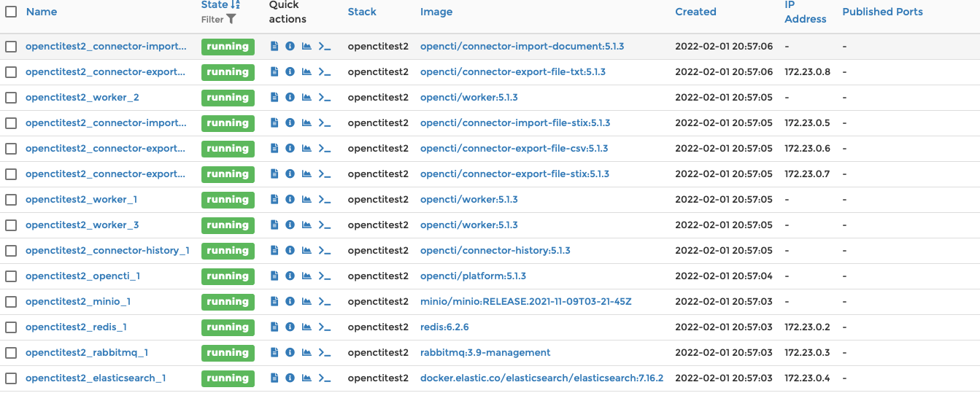View stats for openctitest2_elasticsearch_1

(x=306, y=378)
